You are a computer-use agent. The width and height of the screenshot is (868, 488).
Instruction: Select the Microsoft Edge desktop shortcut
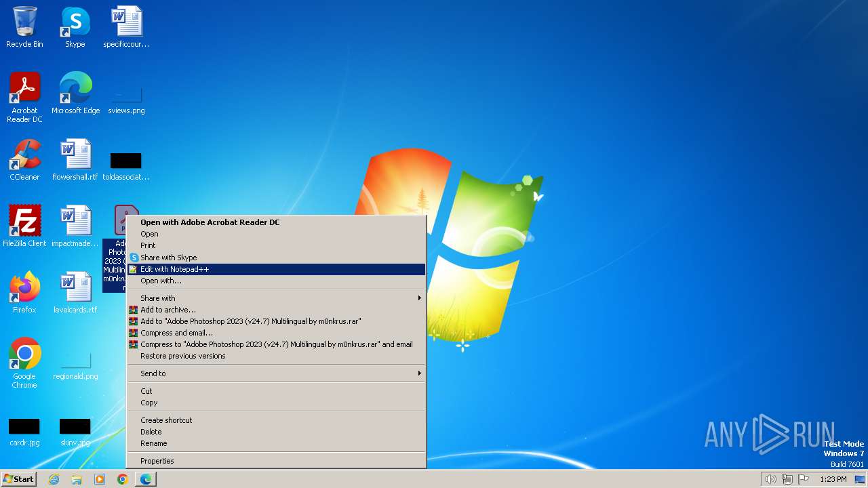click(75, 94)
